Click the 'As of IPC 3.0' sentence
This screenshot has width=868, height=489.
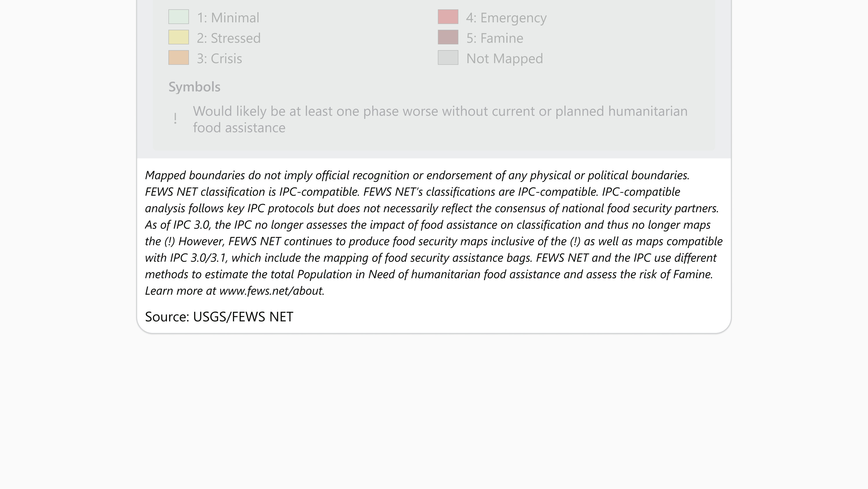click(x=428, y=225)
